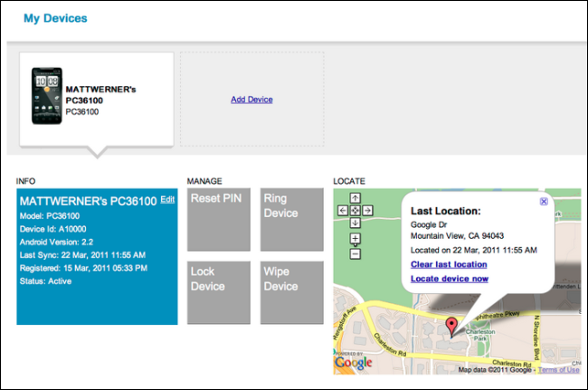This screenshot has height=390, width=588.
Task: Click Clear last location link
Action: pos(449,264)
